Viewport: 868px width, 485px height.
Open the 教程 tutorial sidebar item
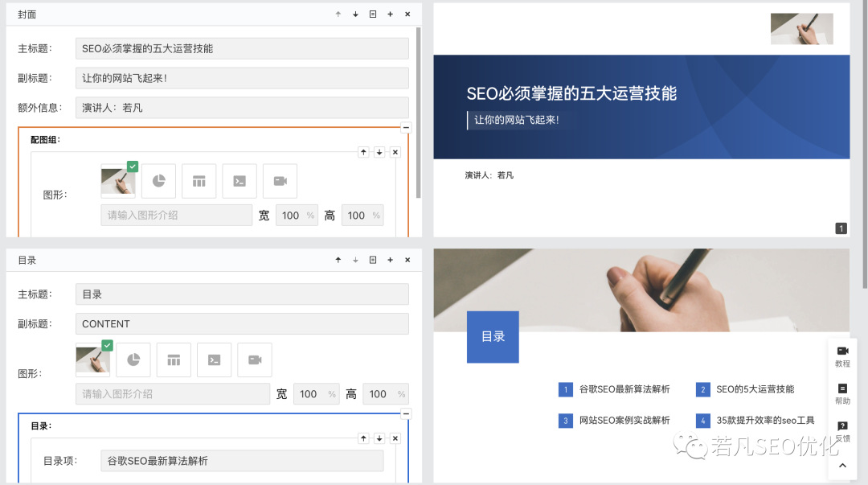842,356
